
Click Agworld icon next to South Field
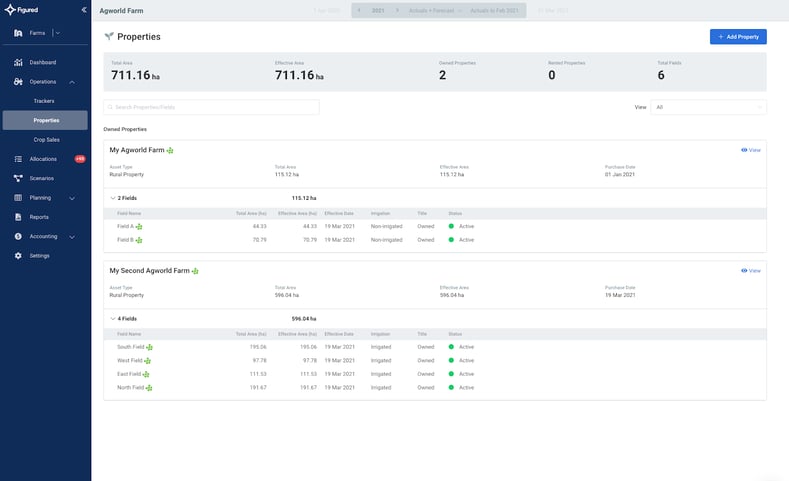click(x=149, y=348)
